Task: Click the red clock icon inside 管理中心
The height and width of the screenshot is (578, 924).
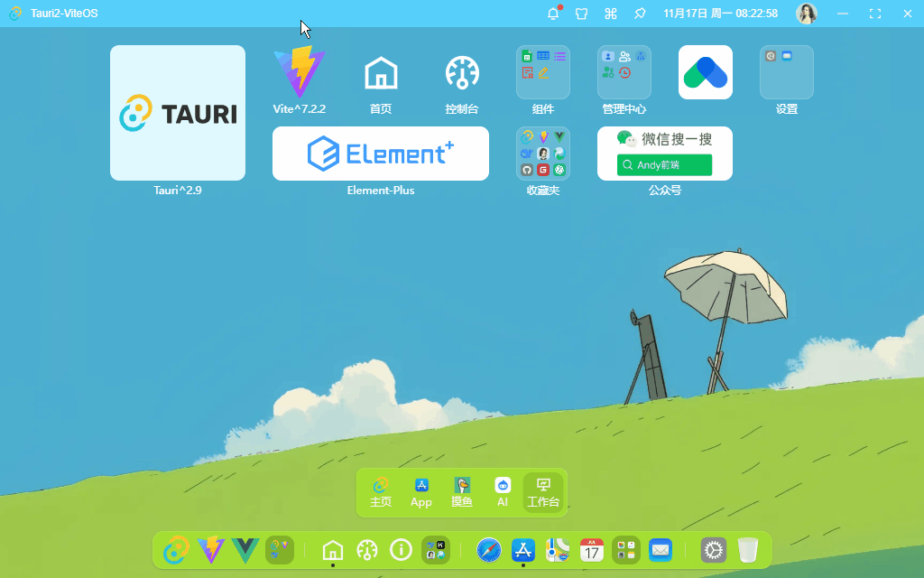Action: point(624,72)
